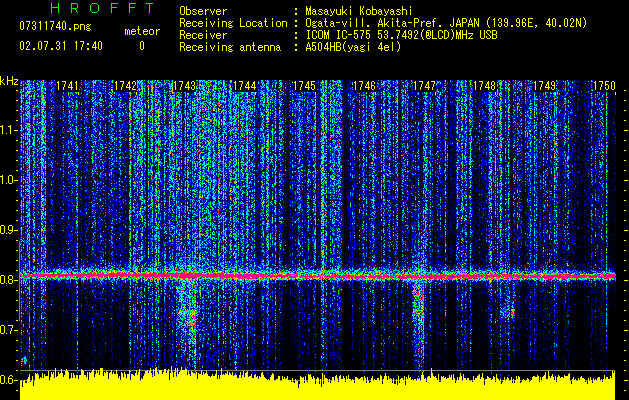
Task: Click the 1750 time marker
Action: 605,86
